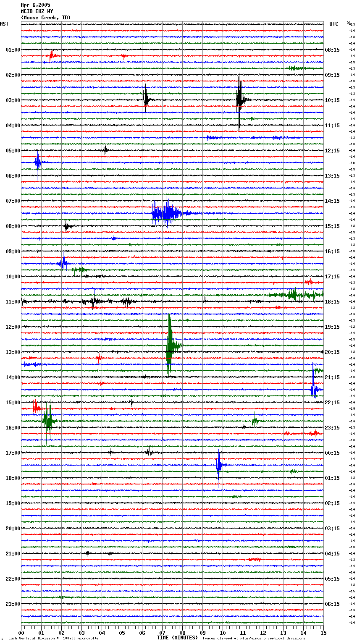Viewport: 357px width, 644px height.
Task: Click the station code "MCID EHZ WY"
Action: click(37, 11)
